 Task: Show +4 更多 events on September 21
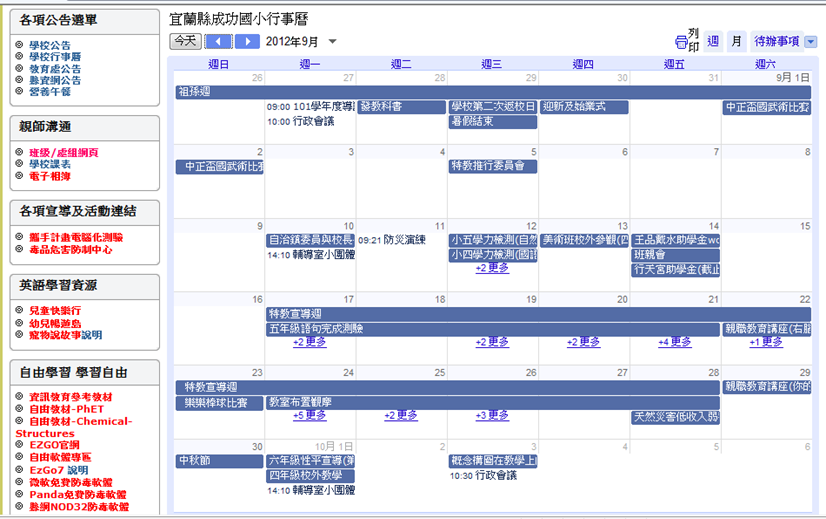coord(675,342)
